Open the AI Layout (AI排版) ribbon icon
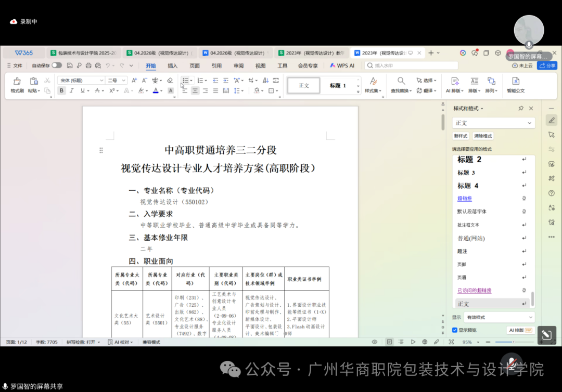The image size is (562, 392). pyautogui.click(x=454, y=81)
